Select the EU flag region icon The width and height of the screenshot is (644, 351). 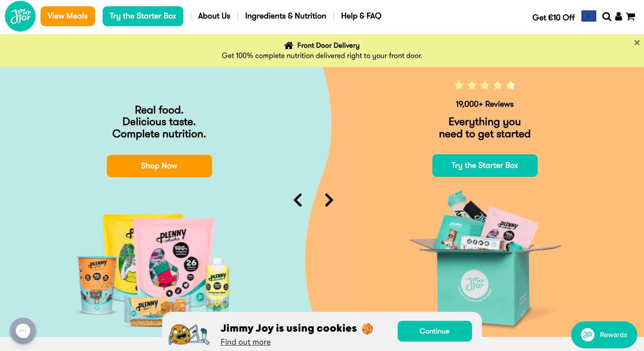(589, 16)
